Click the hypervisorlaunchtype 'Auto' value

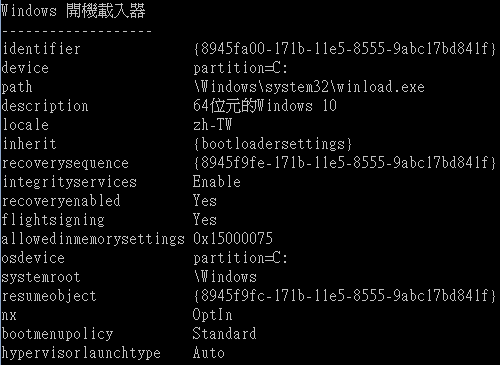pyautogui.click(x=209, y=353)
